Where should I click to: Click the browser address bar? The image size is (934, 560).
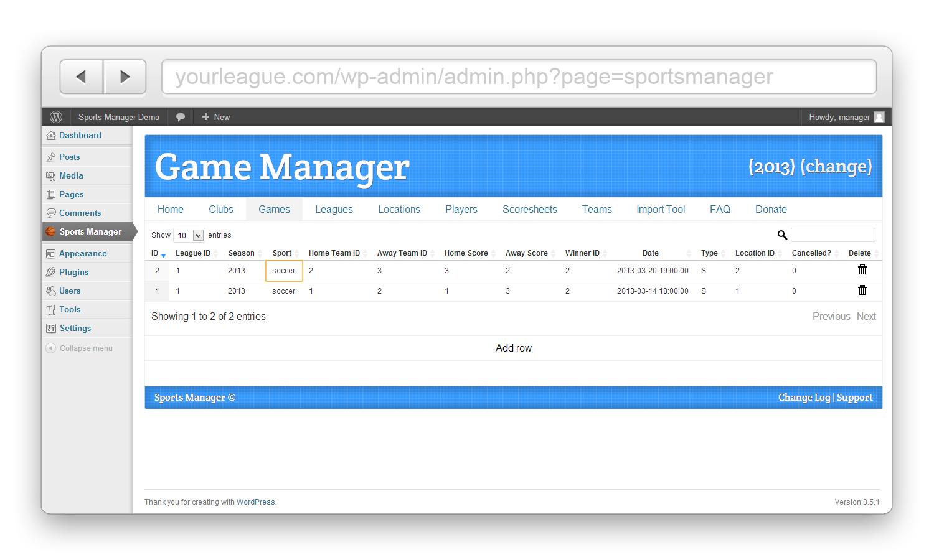pos(519,77)
